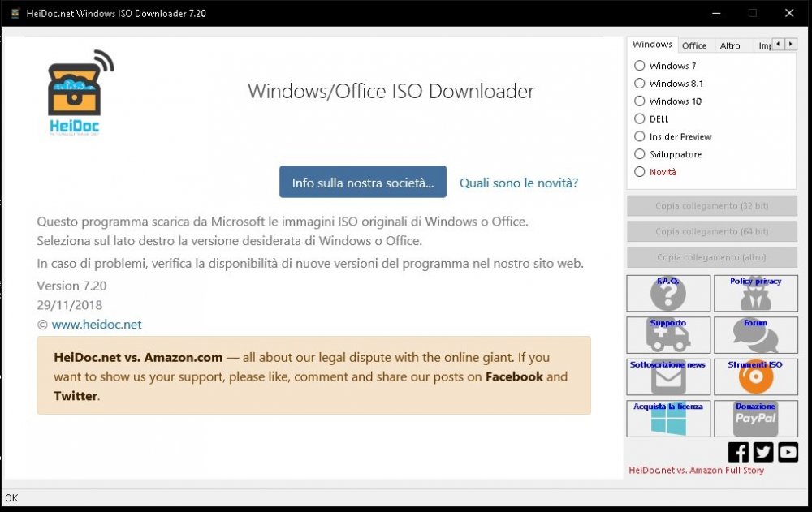Screen dimensions: 812x512
Task: Open HeiDoc.net vs. Amazon Full Story link
Action: pyautogui.click(x=696, y=471)
